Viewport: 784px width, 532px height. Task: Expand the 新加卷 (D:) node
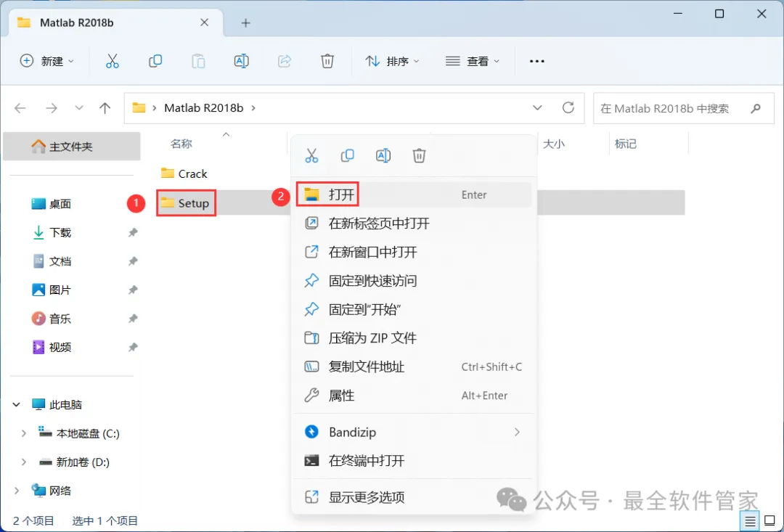click(23, 462)
